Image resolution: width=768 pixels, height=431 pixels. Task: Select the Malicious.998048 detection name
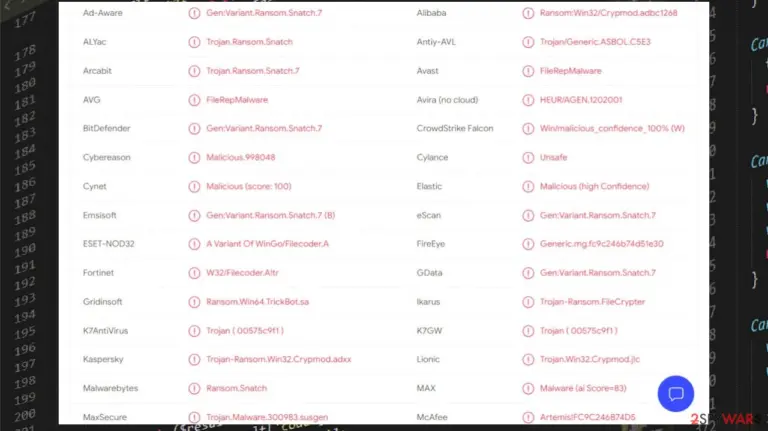[240, 157]
